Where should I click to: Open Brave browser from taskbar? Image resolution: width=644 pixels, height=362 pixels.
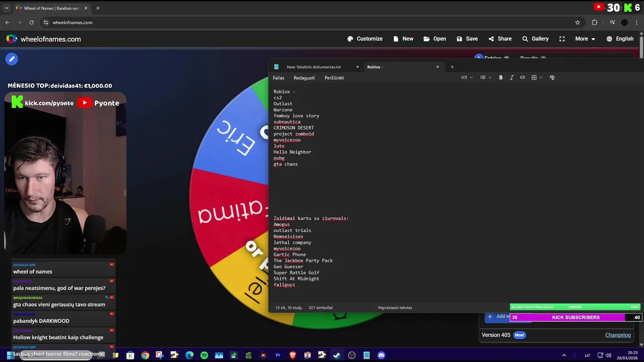coord(293,355)
